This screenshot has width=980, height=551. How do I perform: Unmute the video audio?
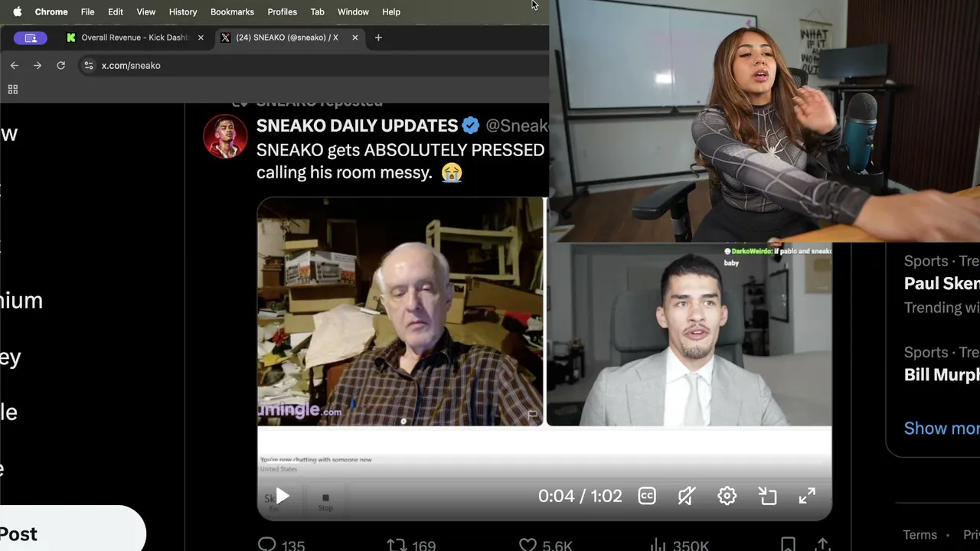(x=687, y=496)
